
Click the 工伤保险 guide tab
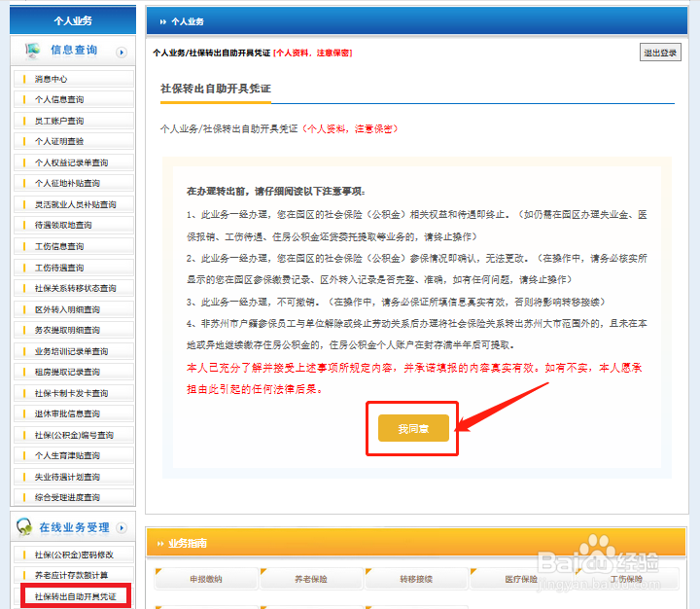[x=626, y=579]
